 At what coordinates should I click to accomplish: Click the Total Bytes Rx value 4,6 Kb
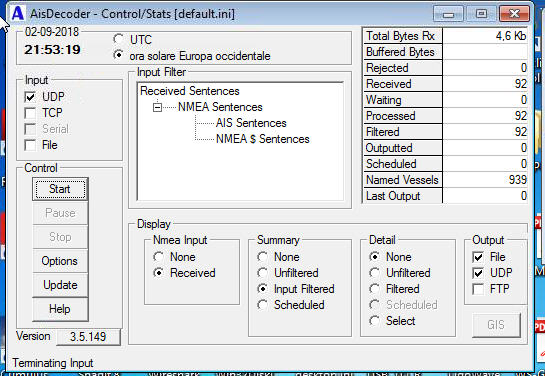click(485, 36)
